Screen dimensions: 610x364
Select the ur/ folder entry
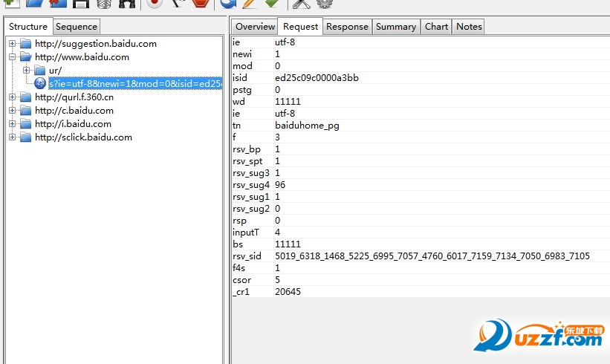(x=55, y=71)
